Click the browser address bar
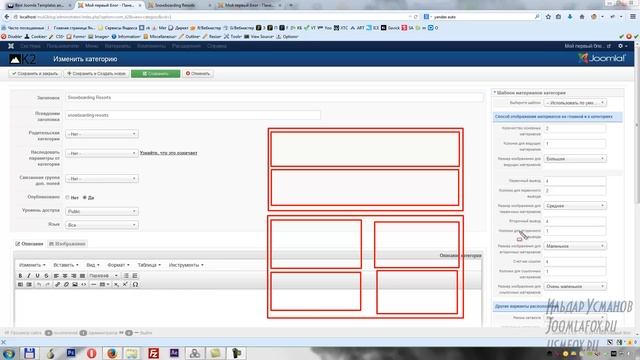The width and height of the screenshot is (640, 360). (210, 17)
